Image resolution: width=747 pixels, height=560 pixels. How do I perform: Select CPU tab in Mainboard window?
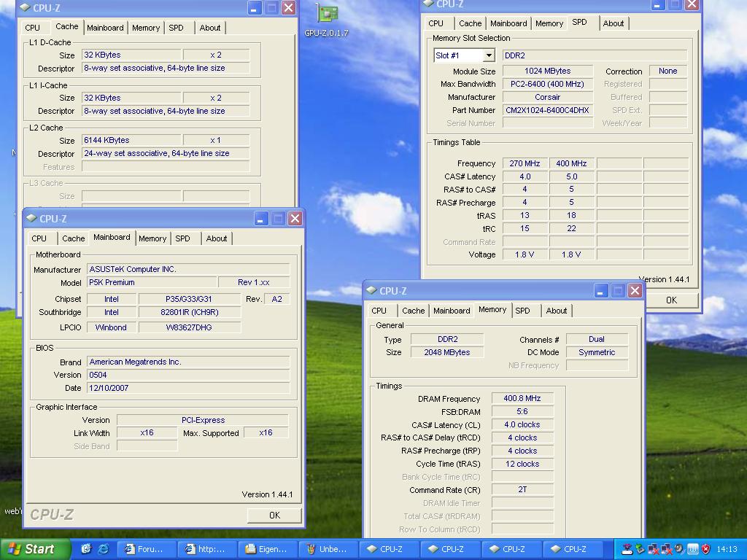(39, 238)
